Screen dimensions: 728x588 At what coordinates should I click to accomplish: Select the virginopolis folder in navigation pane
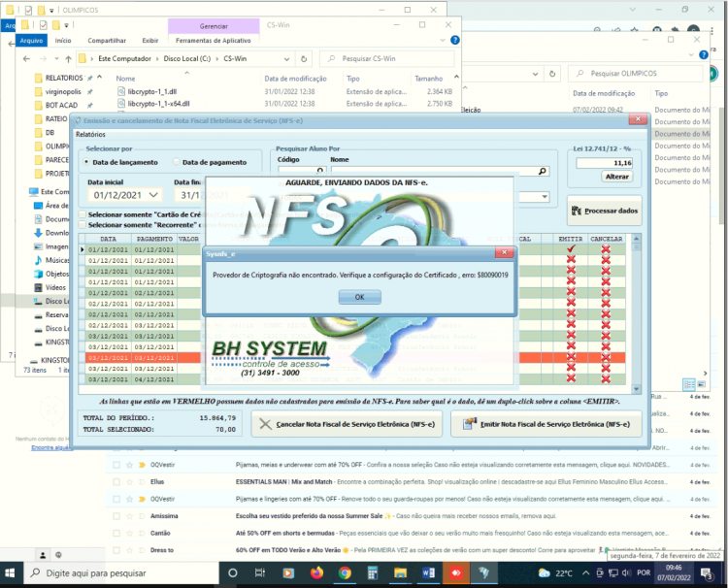click(63, 91)
